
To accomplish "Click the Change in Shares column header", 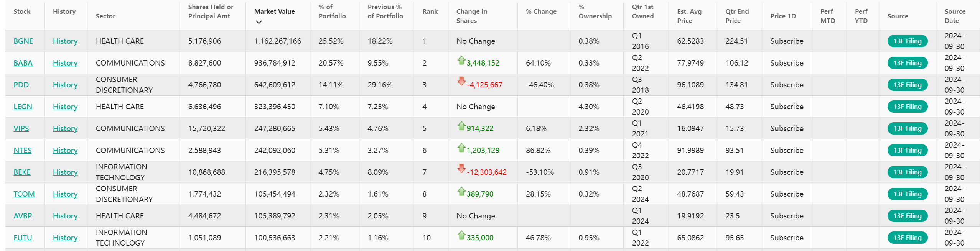I will 471,16.
